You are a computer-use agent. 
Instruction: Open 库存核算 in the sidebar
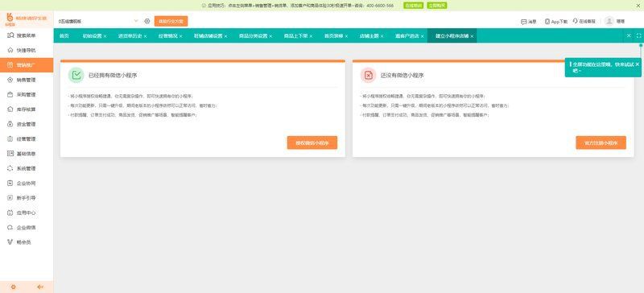click(x=27, y=109)
